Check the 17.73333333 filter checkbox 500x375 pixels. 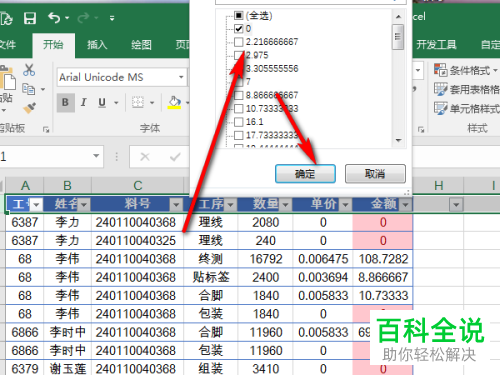pyautogui.click(x=239, y=135)
